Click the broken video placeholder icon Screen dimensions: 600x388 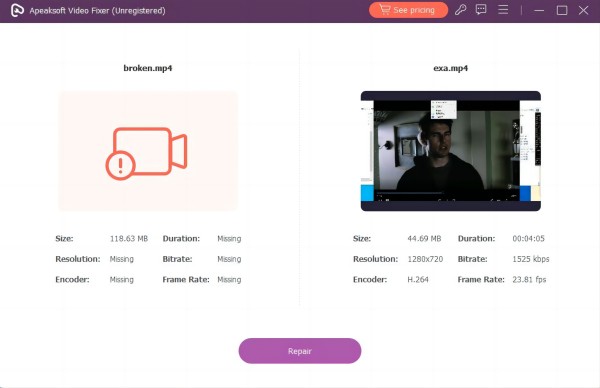pyautogui.click(x=147, y=153)
